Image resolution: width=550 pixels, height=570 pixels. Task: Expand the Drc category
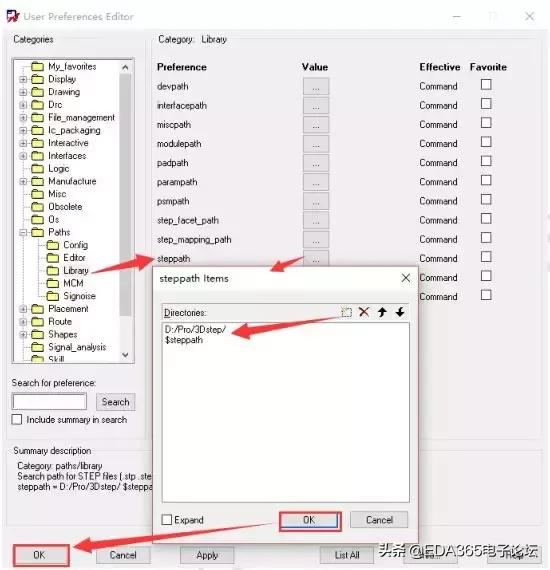click(23, 105)
